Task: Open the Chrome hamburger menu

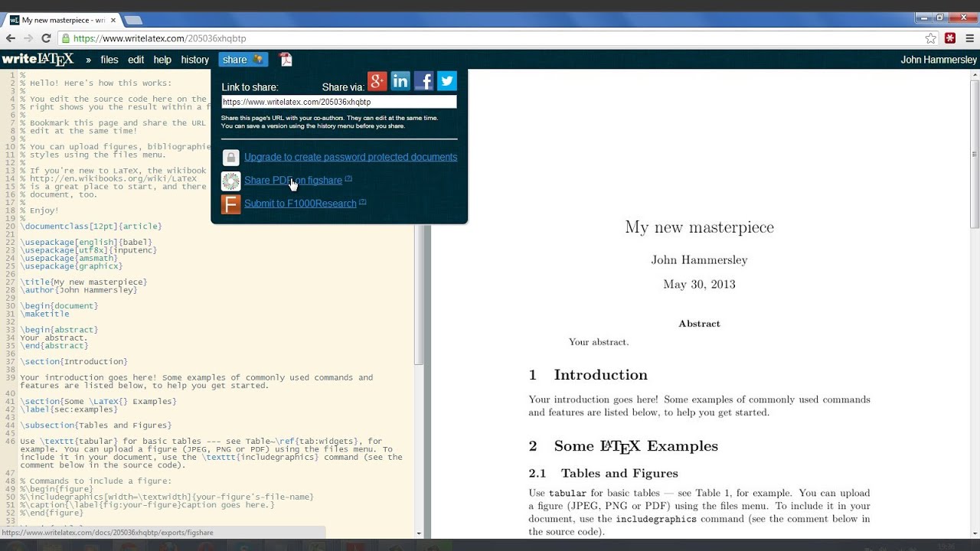Action: click(x=969, y=38)
